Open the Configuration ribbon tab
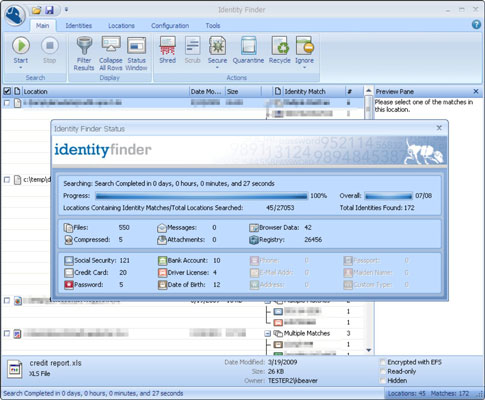The width and height of the screenshot is (485, 400). pos(170,26)
